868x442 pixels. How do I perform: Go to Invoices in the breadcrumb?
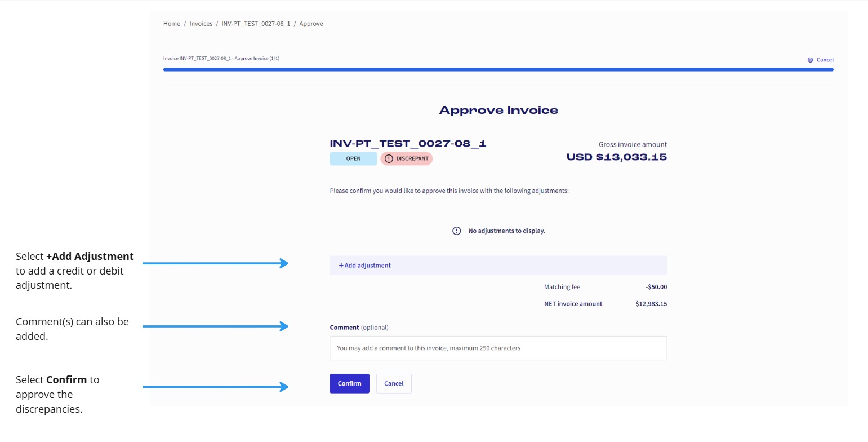201,24
